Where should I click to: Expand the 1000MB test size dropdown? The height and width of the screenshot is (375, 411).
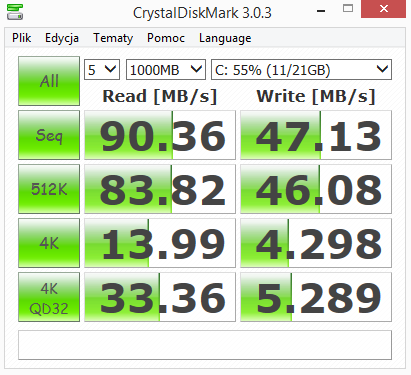pos(166,70)
